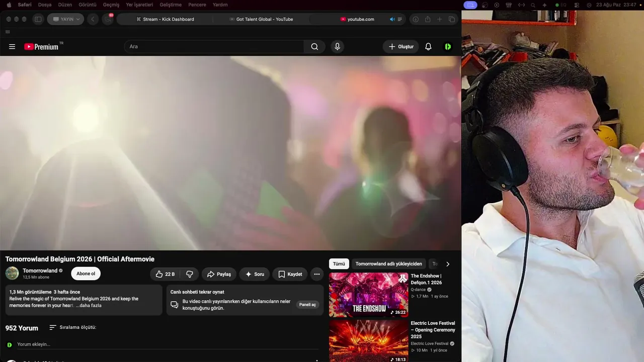Open the reader icon in the youtube.com address bar
The image size is (644, 362).
click(400, 19)
